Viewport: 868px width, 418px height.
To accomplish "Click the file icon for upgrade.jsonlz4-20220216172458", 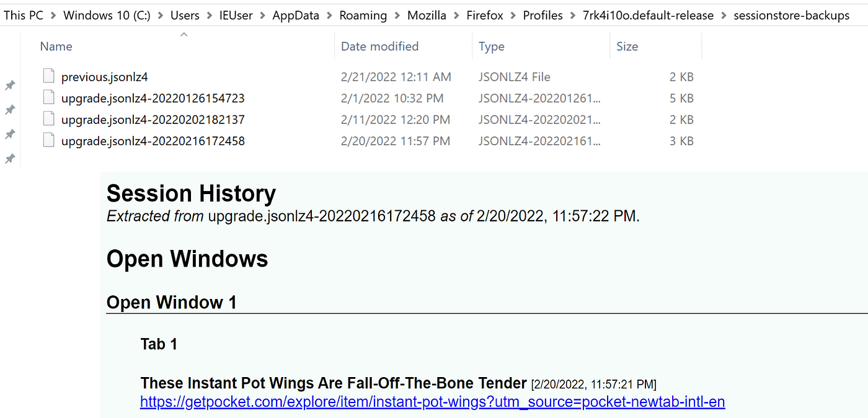I will pyautogui.click(x=48, y=140).
